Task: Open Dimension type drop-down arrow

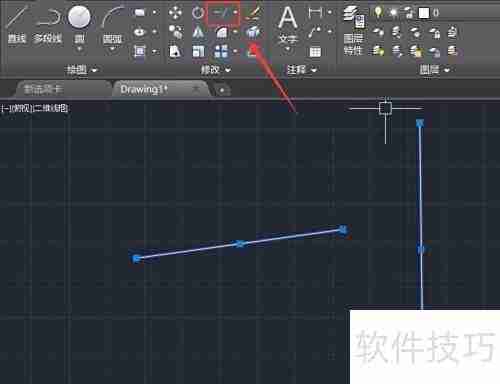Action: pos(330,13)
